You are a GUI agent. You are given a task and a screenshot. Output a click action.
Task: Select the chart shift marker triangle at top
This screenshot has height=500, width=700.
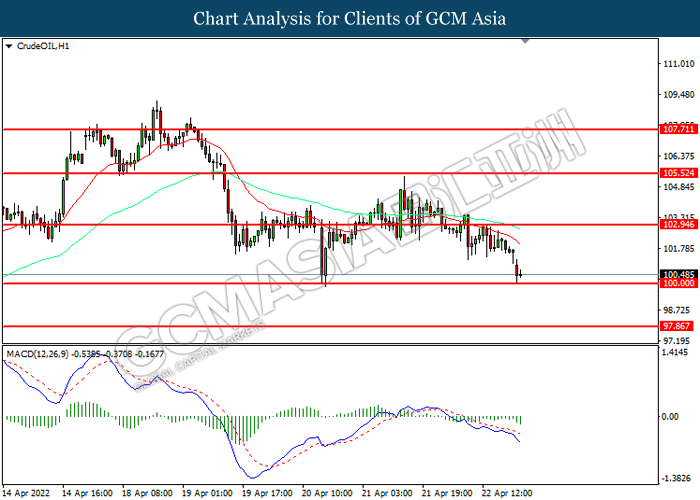pos(525,41)
